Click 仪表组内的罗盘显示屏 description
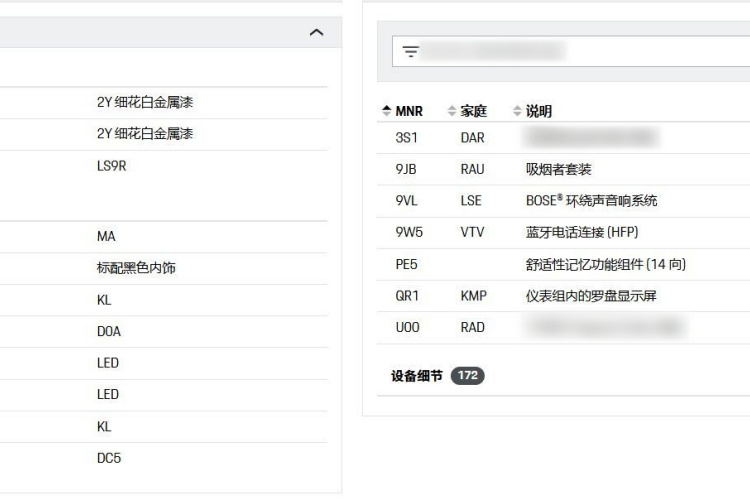This screenshot has height=500, width=750. point(591,296)
